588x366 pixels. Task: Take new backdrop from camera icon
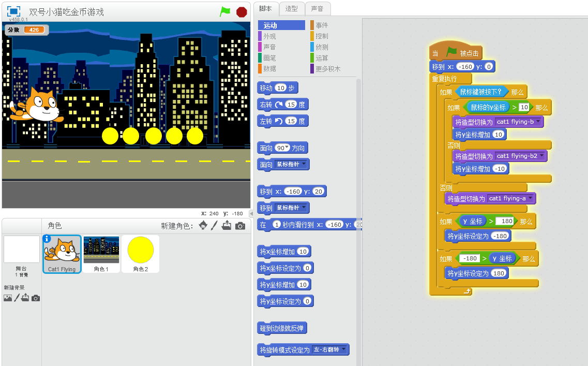(x=36, y=298)
